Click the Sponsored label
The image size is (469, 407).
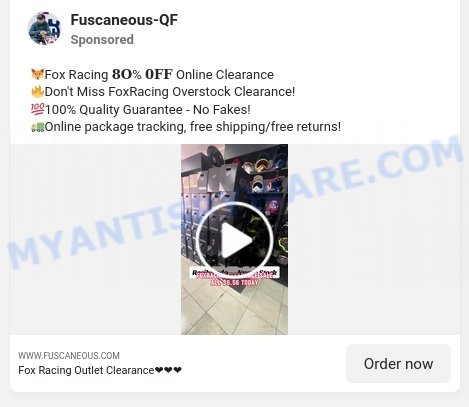pos(102,40)
